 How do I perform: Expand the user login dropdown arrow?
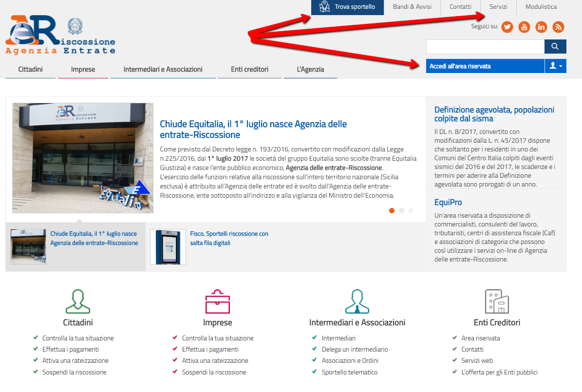(x=556, y=66)
